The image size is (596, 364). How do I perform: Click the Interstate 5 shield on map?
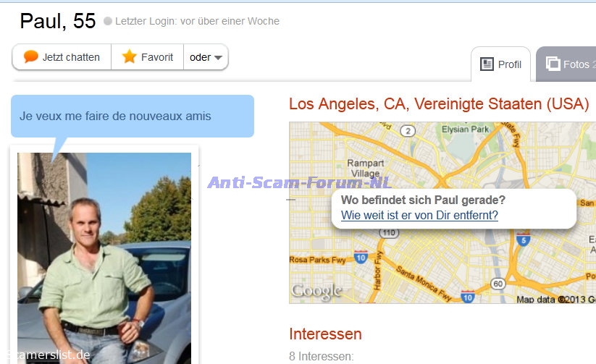tap(524, 240)
